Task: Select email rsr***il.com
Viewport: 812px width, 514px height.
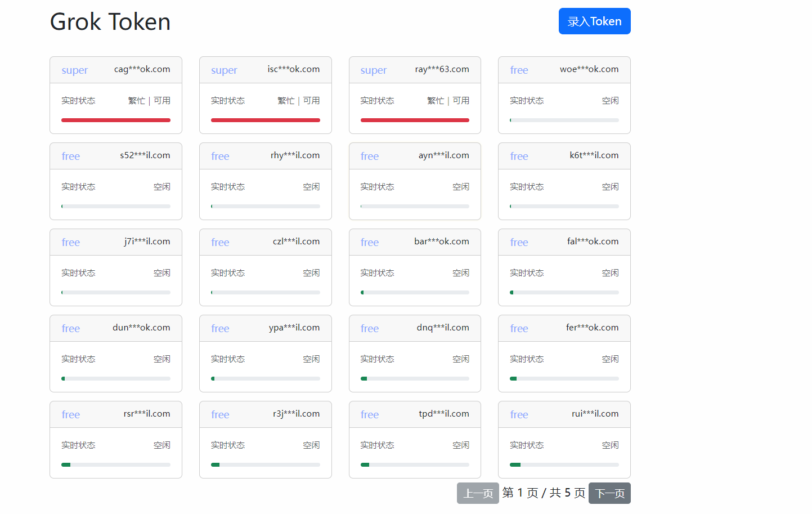Action: (x=146, y=414)
